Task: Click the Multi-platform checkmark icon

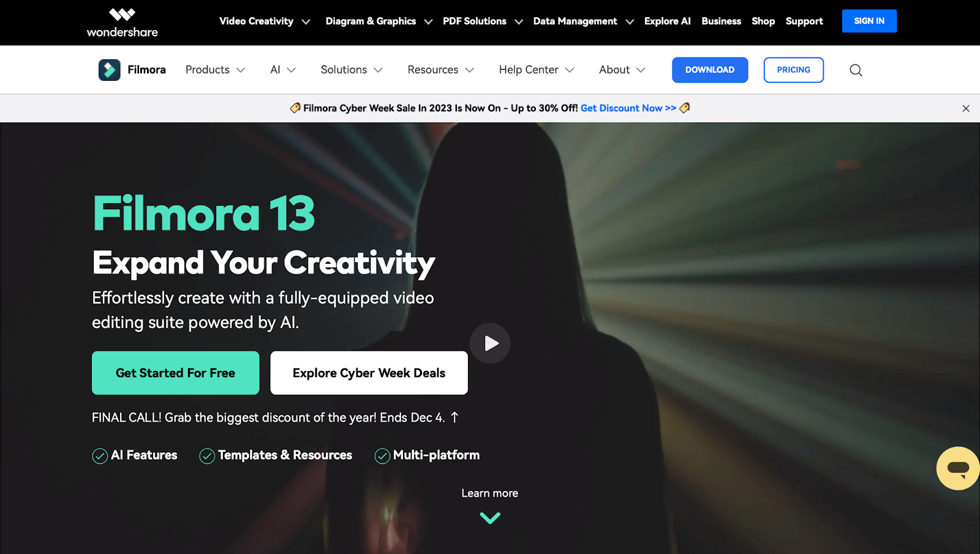Action: point(382,456)
